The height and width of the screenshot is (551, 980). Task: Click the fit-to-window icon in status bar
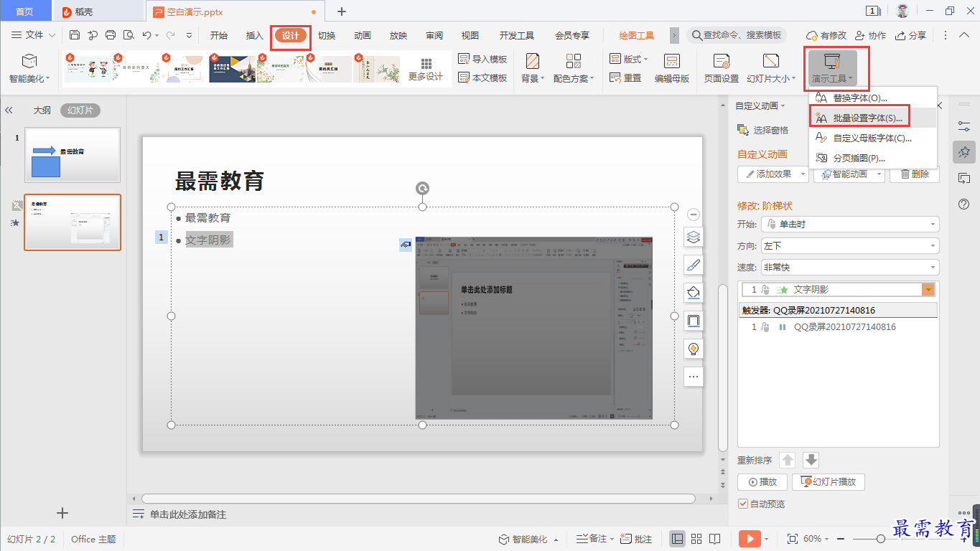793,539
